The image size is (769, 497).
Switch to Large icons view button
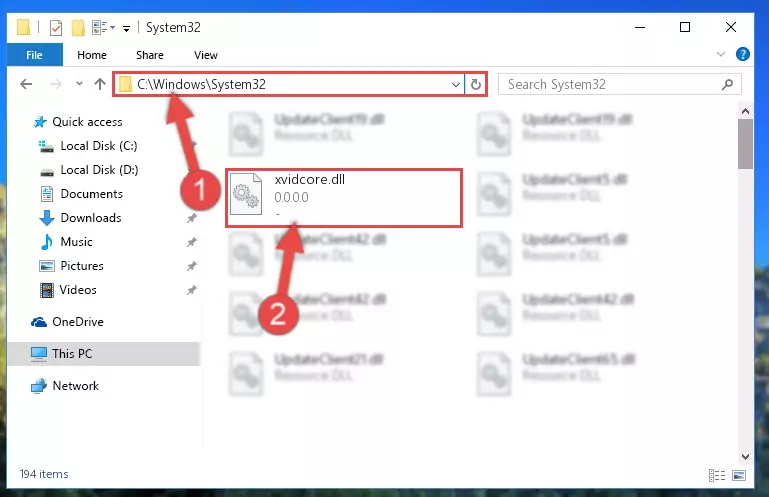pos(739,475)
